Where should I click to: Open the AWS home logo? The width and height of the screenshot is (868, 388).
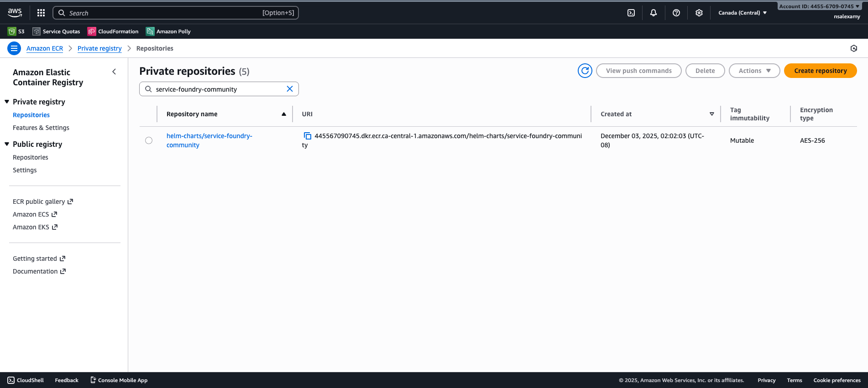pyautogui.click(x=15, y=13)
